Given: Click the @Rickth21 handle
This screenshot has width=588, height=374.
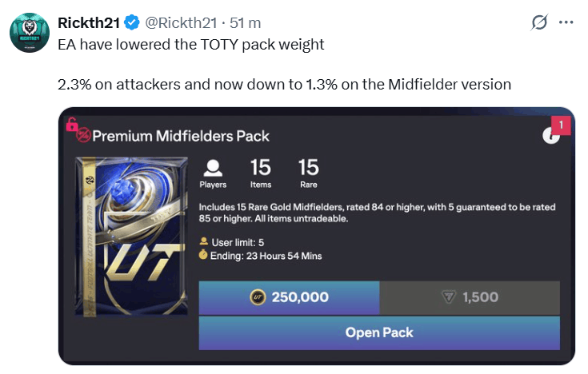Looking at the screenshot, I should [182, 22].
